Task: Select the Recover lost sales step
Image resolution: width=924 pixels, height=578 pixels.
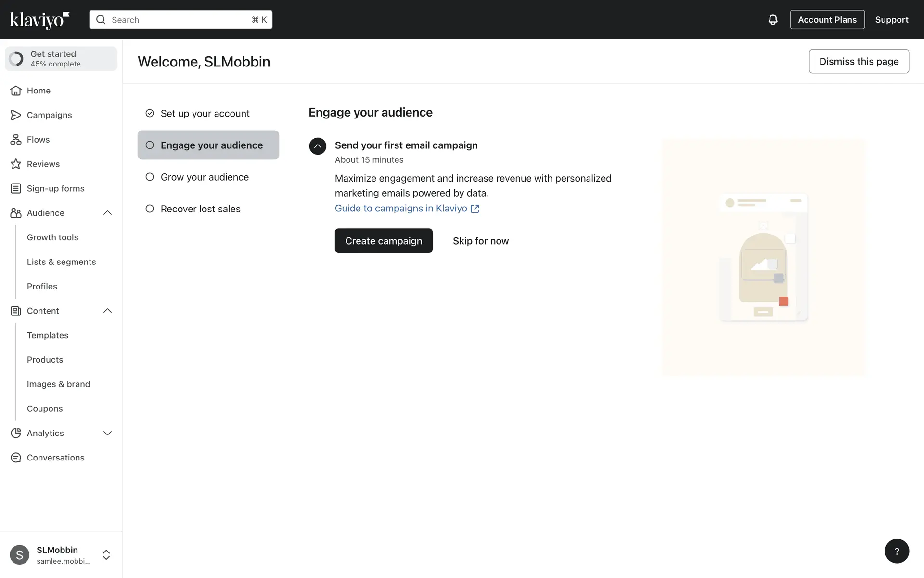Action: point(200,209)
